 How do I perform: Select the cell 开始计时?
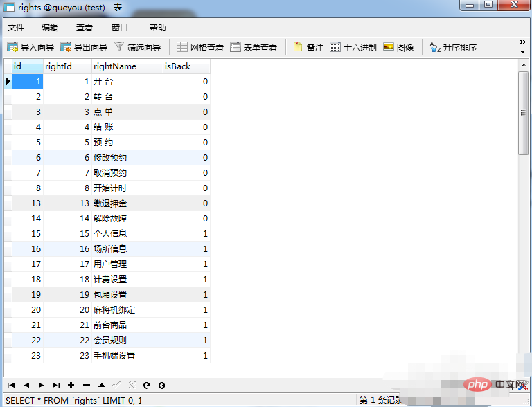pos(127,188)
